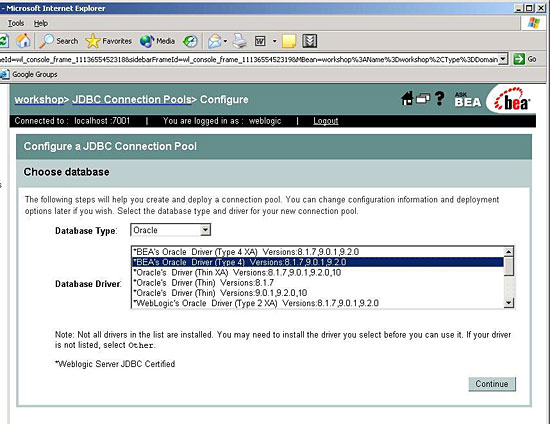Click the Logout link
The height and width of the screenshot is (424, 550).
point(326,121)
